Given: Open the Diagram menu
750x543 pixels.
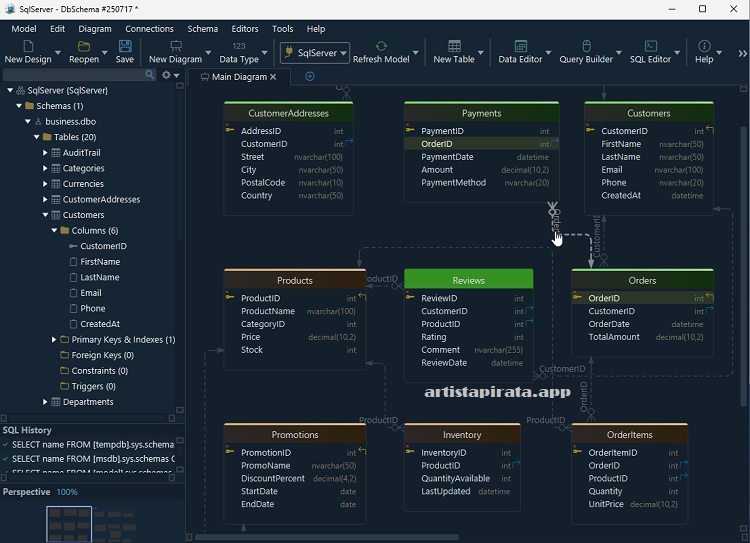Looking at the screenshot, I should pyautogui.click(x=95, y=29).
